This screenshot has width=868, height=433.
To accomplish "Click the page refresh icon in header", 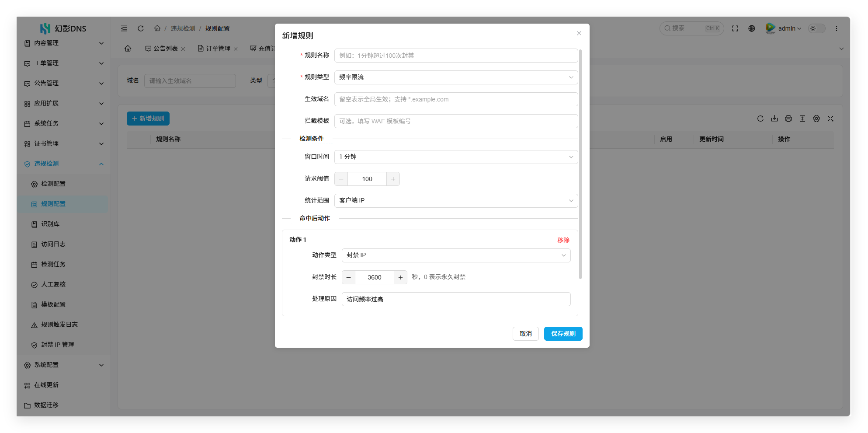I will 141,28.
